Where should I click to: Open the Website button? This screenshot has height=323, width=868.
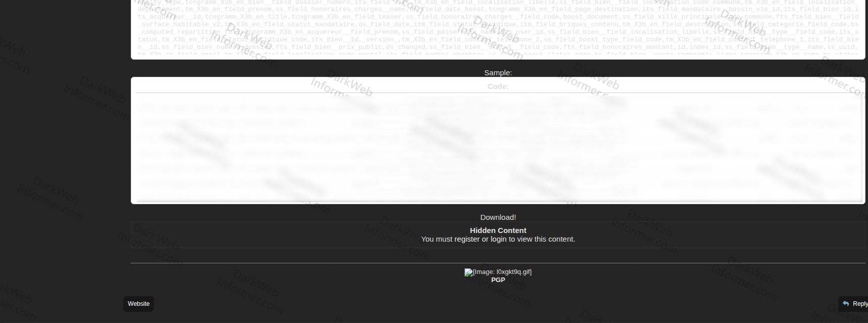click(x=138, y=304)
